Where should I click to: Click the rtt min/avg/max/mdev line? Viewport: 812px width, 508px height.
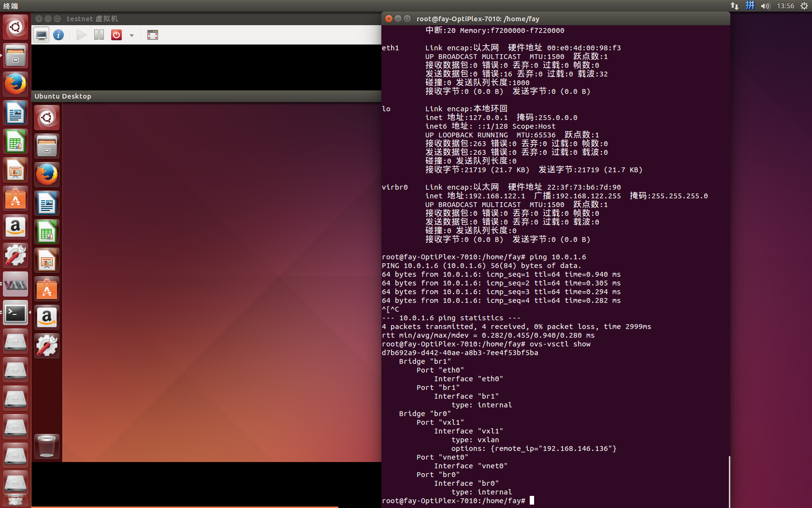coord(488,335)
